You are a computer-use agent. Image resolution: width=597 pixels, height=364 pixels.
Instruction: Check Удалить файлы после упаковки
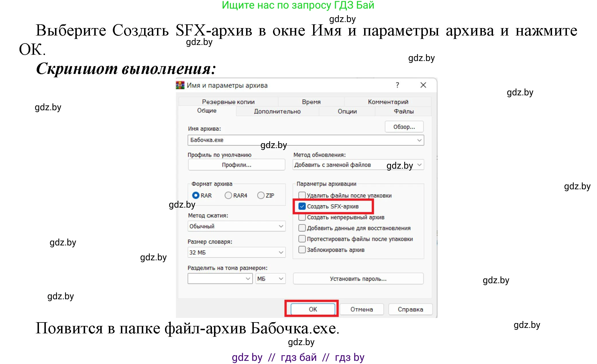click(x=302, y=195)
